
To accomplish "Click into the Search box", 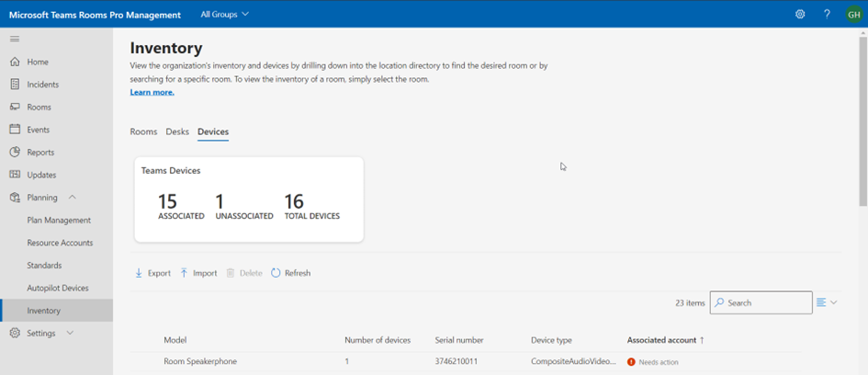I will pos(761,303).
